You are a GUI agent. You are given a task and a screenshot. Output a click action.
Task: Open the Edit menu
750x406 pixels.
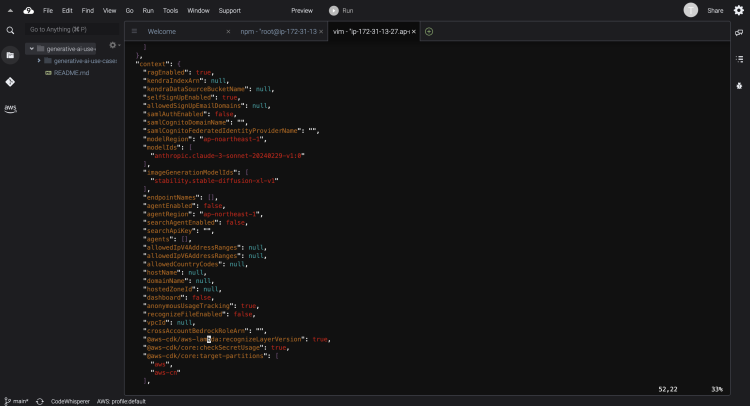(67, 11)
